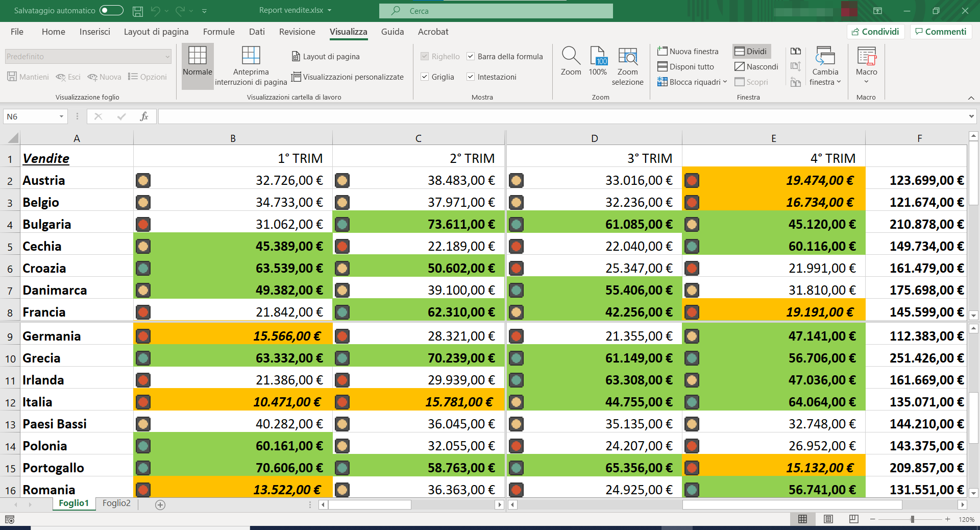Click the Dividi split button

(x=751, y=51)
